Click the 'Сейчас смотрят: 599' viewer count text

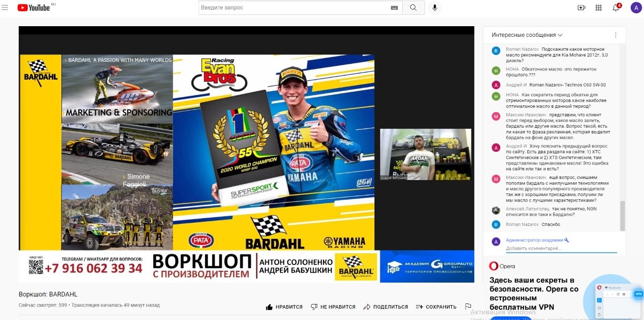[x=43, y=306]
